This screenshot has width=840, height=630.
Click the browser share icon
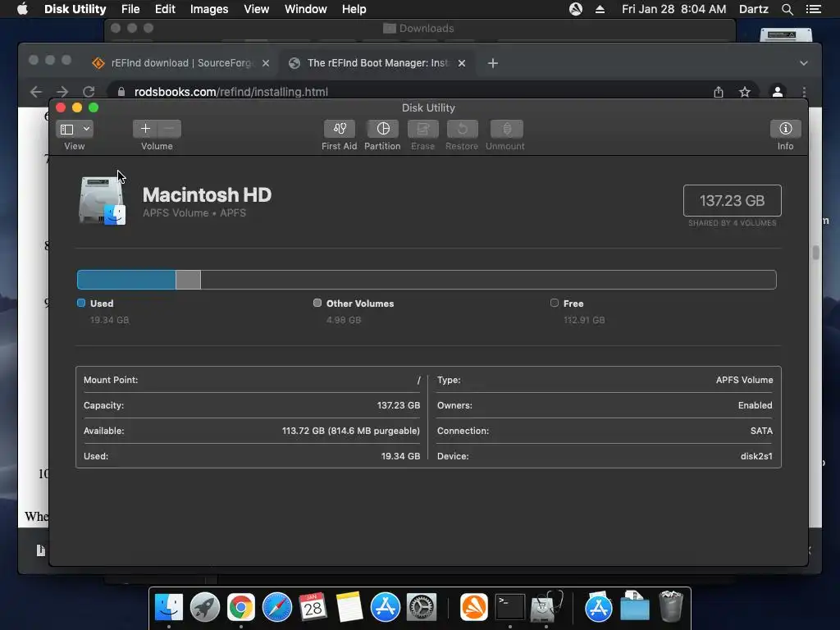pyautogui.click(x=719, y=92)
